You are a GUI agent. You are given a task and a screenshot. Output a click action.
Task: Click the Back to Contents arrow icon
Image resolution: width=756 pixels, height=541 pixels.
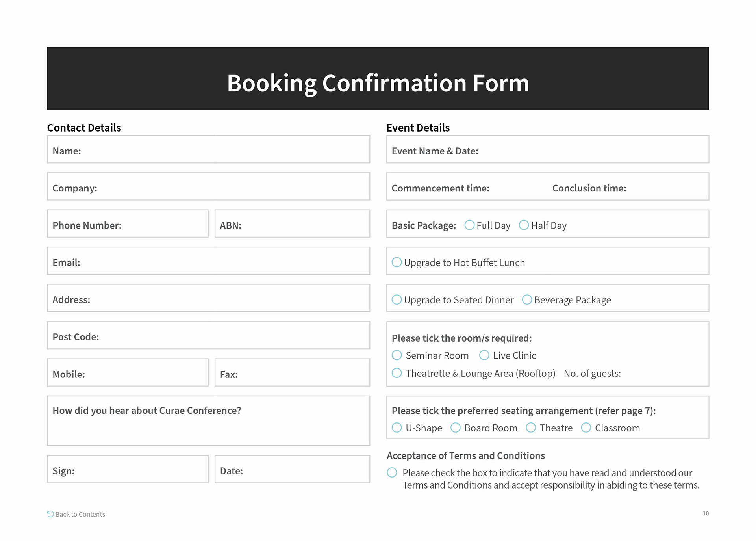pyautogui.click(x=50, y=514)
